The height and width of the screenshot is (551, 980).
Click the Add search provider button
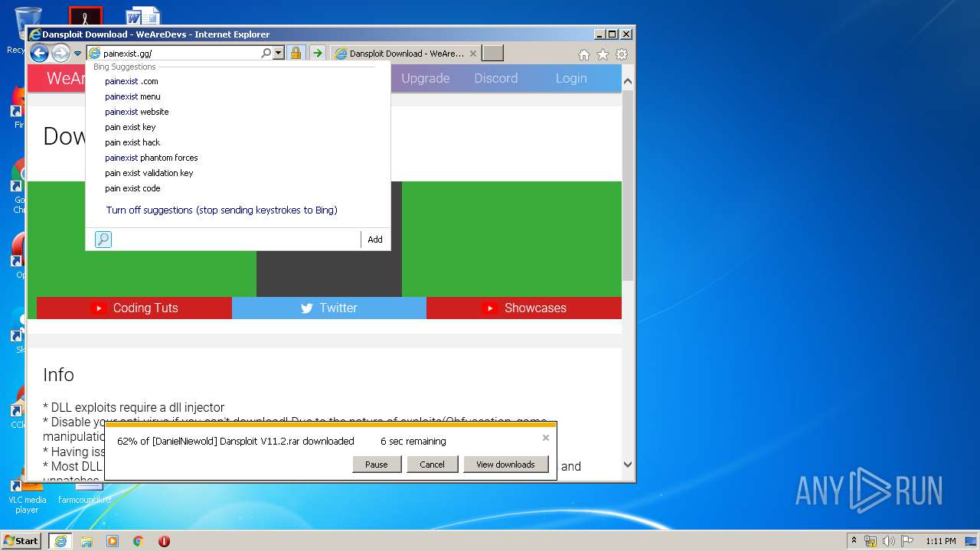coord(375,240)
